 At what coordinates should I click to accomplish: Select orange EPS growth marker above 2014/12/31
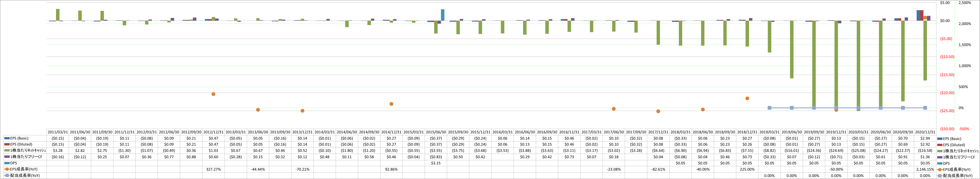tap(391, 104)
